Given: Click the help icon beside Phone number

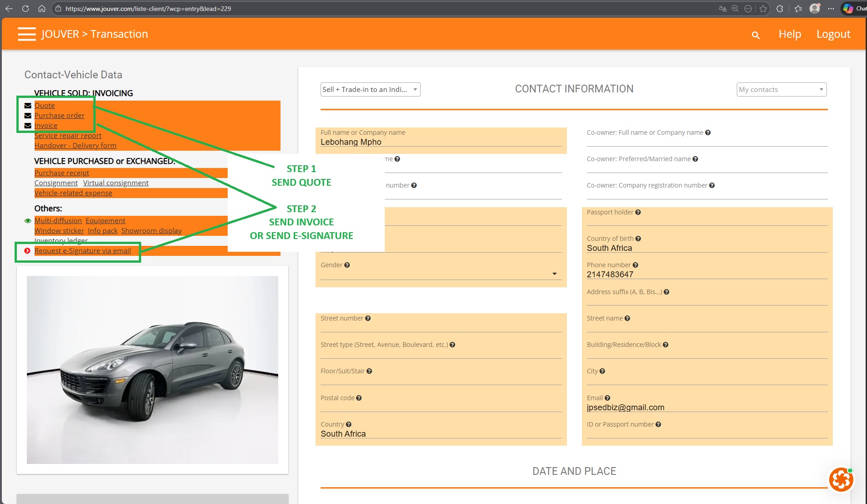Looking at the screenshot, I should tap(635, 265).
